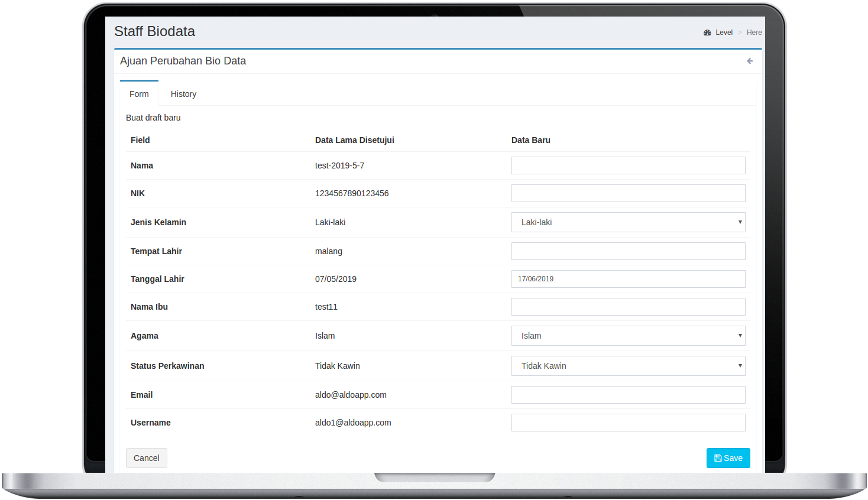Open the Tanggal Lahir date field
Screen dimensions: 868x500
(x=628, y=279)
